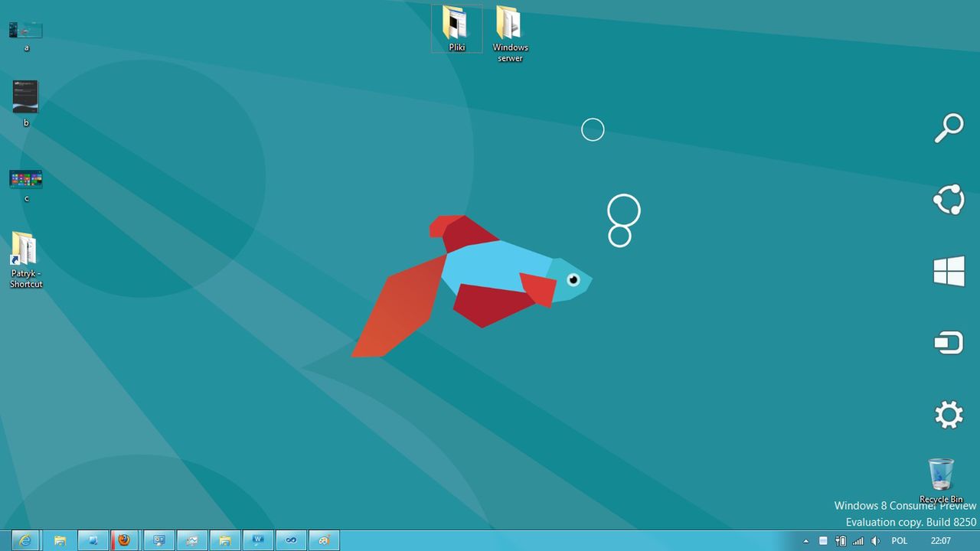The image size is (980, 551).
Task: Click the battery power tray icon
Action: coord(841,541)
